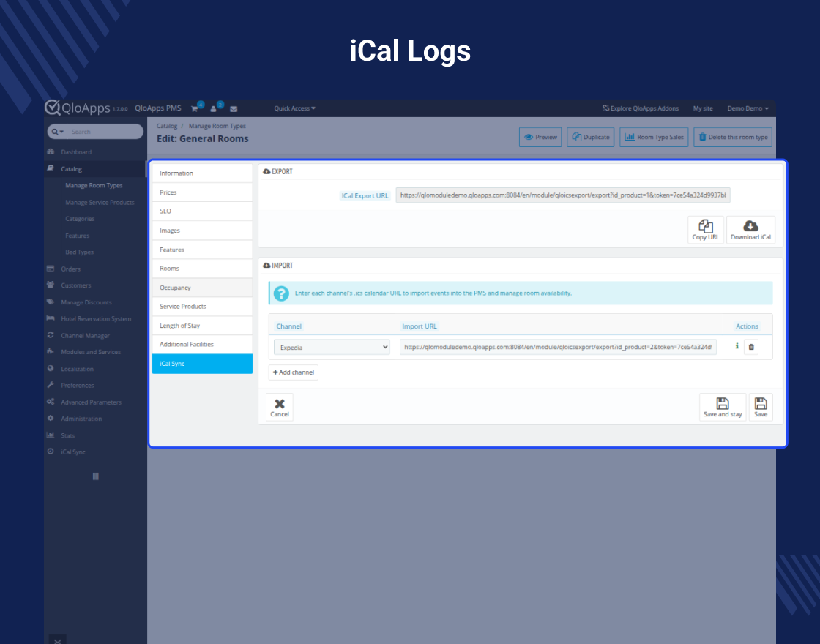Open the Occupancy tab
The image size is (820, 644).
coord(202,288)
